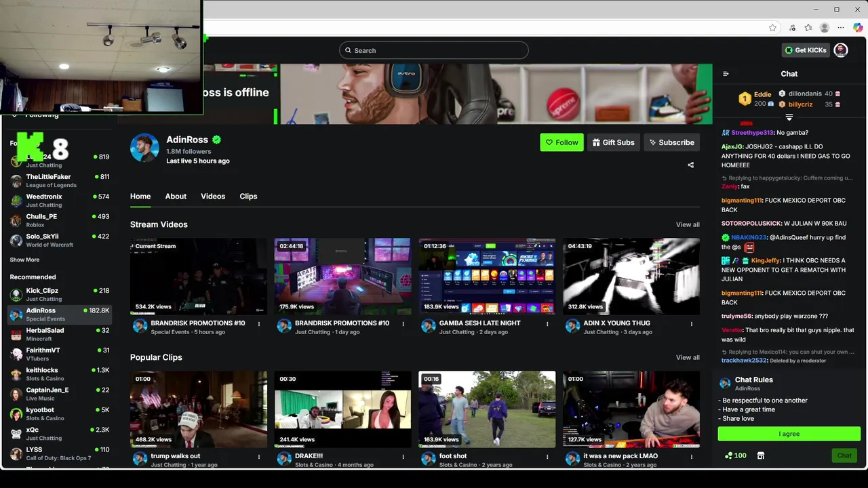This screenshot has width=868, height=488.
Task: Subscribe to AdinRoss
Action: [x=671, y=142]
